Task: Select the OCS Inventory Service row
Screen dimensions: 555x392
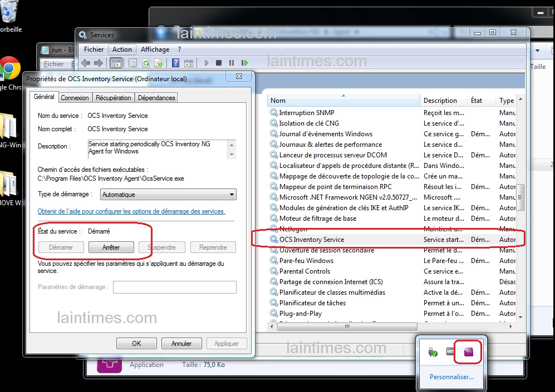Action: pos(392,239)
